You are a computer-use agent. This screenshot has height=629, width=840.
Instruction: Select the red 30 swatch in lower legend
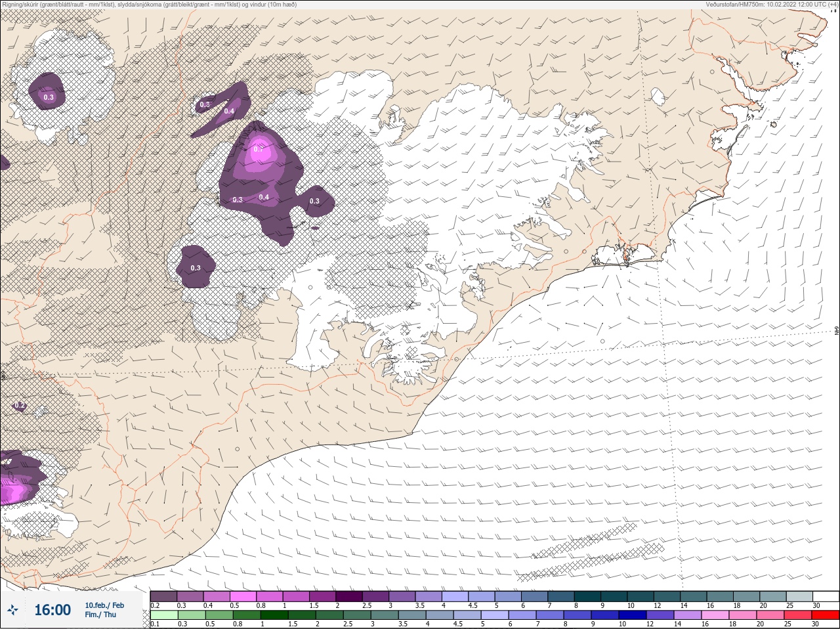click(x=825, y=615)
